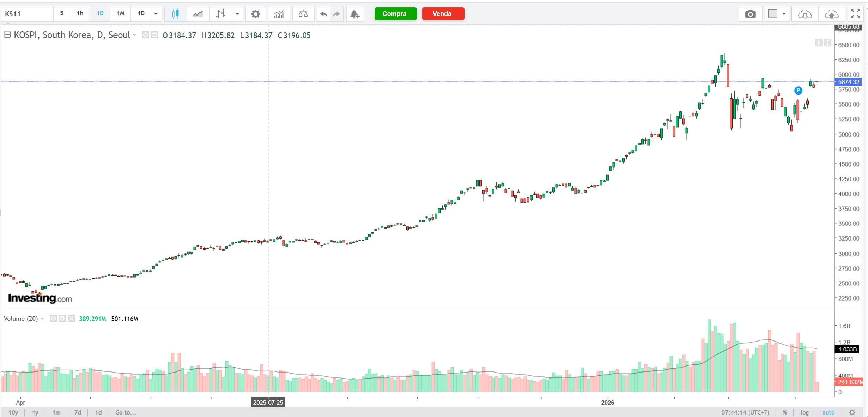Toggle the percent scale option
The width and height of the screenshot is (868, 417).
point(785,412)
